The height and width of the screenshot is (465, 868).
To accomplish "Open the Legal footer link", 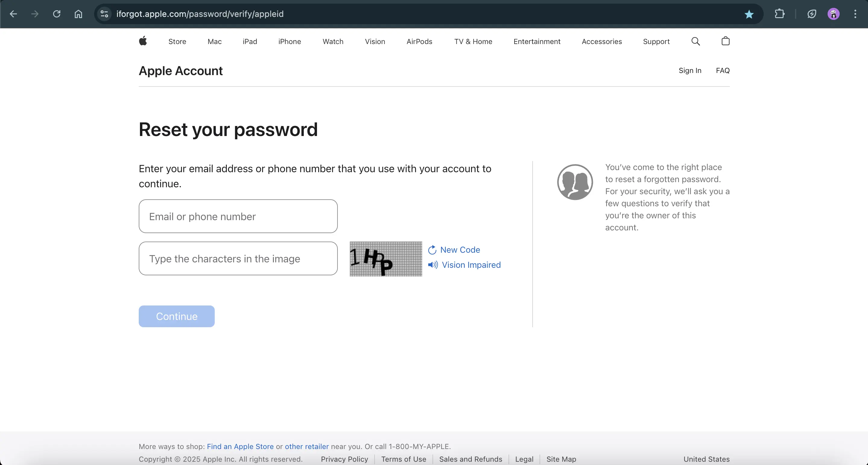I will (x=524, y=459).
